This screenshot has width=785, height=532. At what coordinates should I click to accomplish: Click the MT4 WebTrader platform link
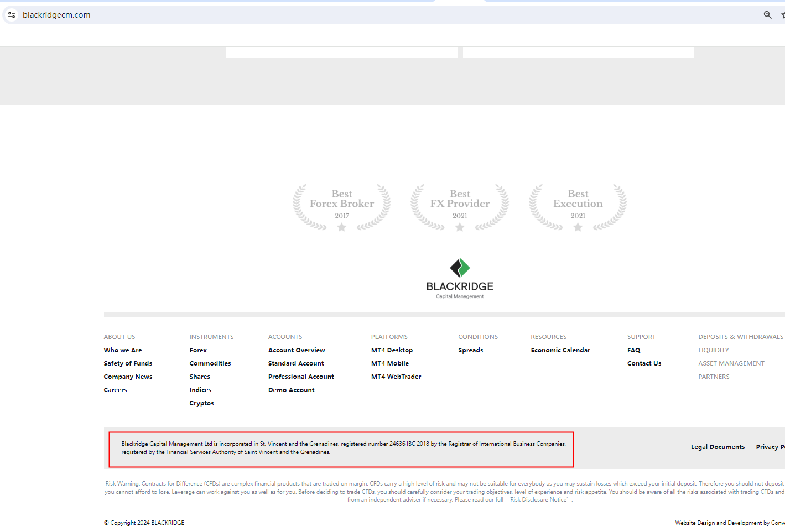(396, 377)
